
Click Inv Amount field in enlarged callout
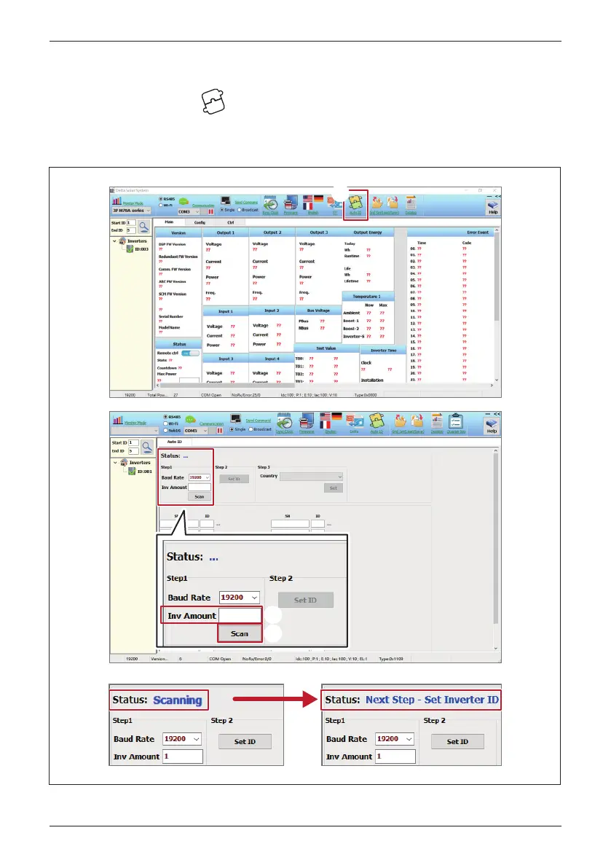240,616
